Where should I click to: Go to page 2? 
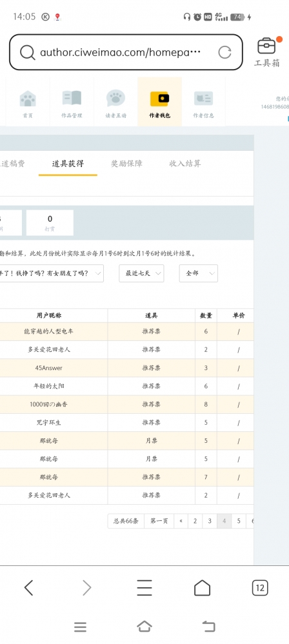click(195, 522)
